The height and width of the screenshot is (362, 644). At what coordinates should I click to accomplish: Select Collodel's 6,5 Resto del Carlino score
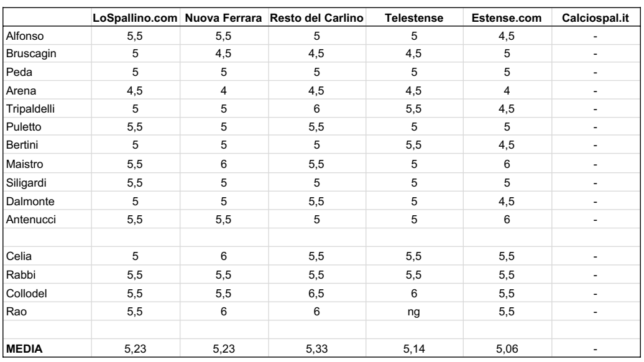316,294
